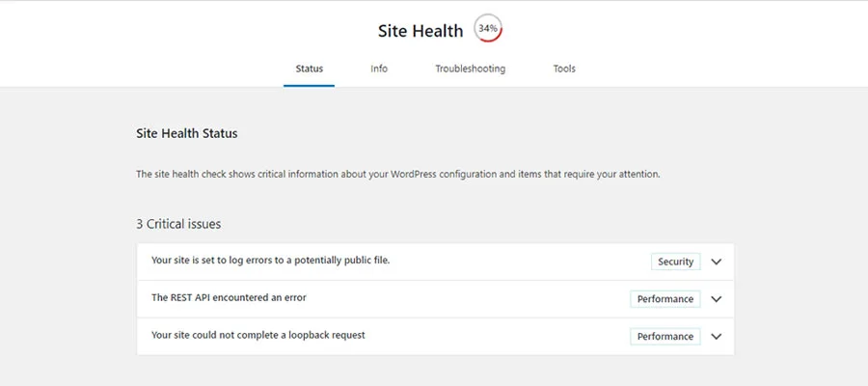Click the 34% site health progress circle
This screenshot has height=386, width=868.
pyautogui.click(x=488, y=29)
